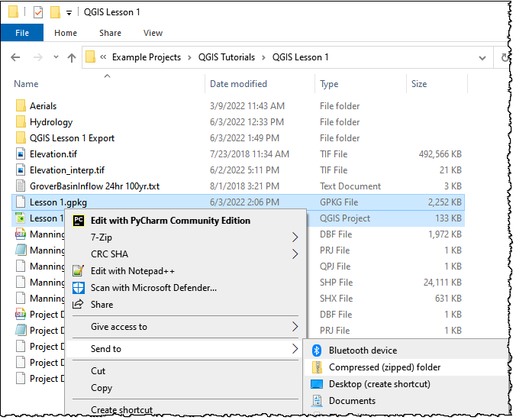Expand the 7-Zip submenu
Image resolution: width=516 pixels, height=420 pixels.
tap(295, 237)
